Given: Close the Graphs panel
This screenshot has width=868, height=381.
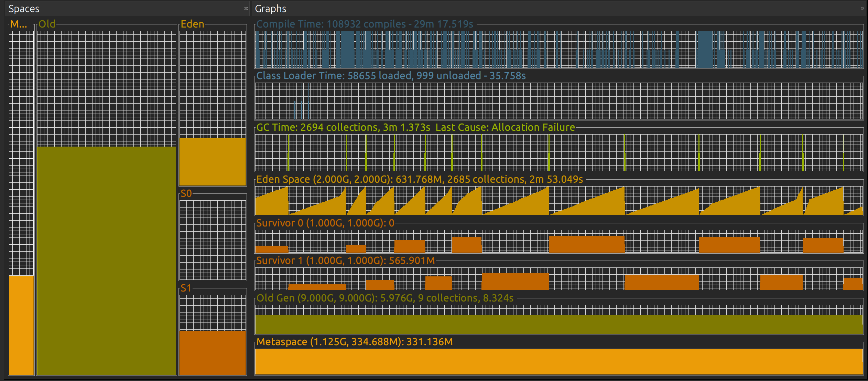Looking at the screenshot, I should pos(862,9).
